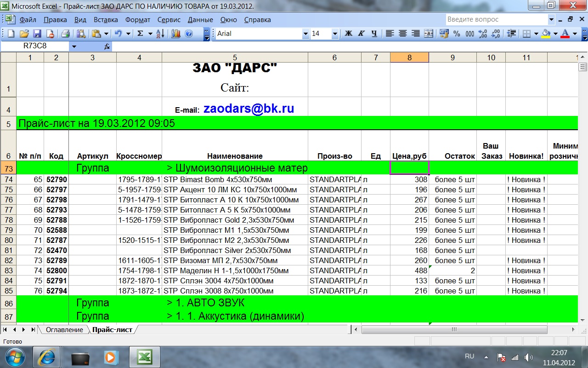Viewport: 588px width, 368px height.
Task: Open the Правка menu
Action: pos(55,20)
